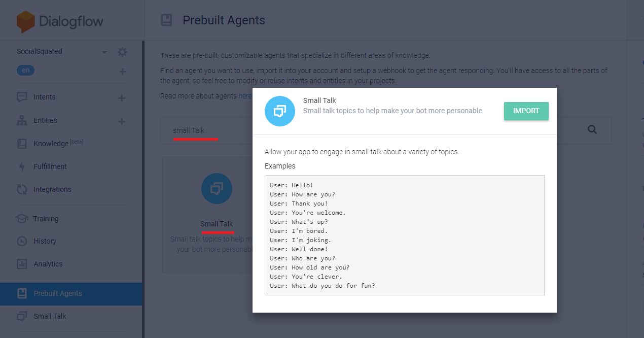The image size is (644, 338).
Task: Click the Dialogflow logo icon
Action: [x=25, y=22]
